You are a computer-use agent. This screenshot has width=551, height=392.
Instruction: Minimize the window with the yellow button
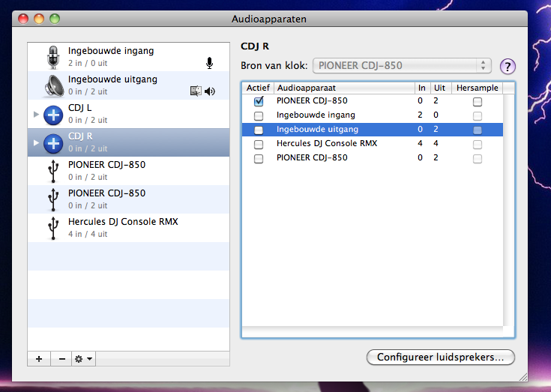pyautogui.click(x=39, y=19)
